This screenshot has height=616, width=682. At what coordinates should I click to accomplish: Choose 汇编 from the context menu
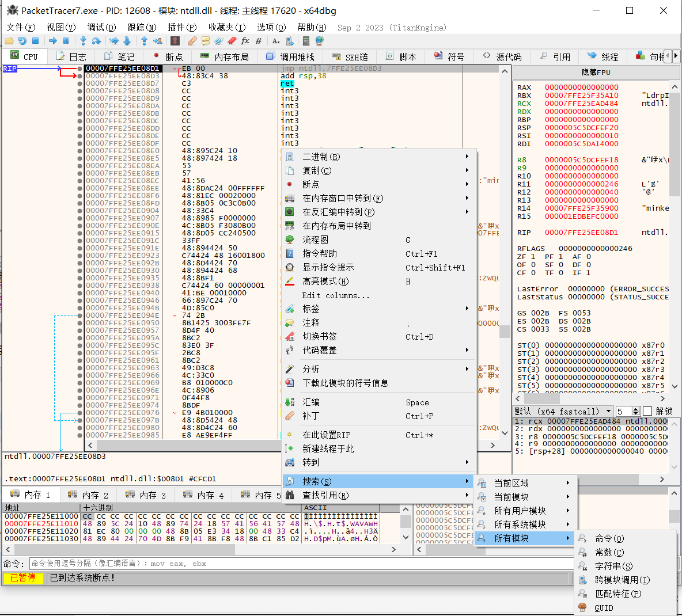click(379, 402)
